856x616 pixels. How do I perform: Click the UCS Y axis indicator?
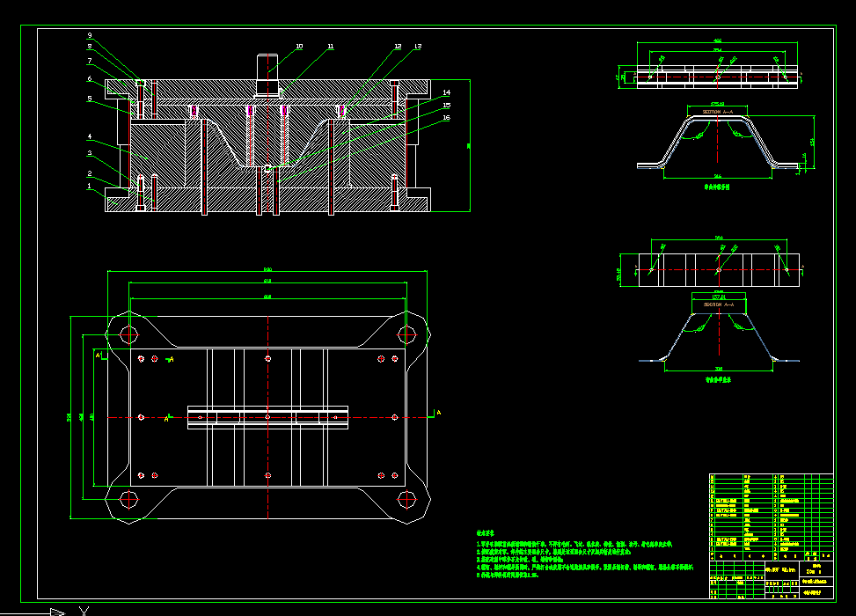pos(84,611)
